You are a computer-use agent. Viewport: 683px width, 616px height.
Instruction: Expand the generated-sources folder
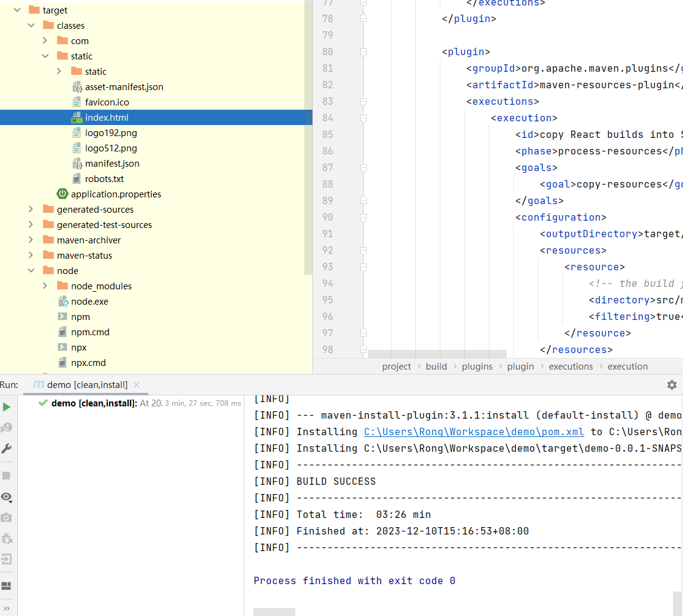(x=31, y=210)
